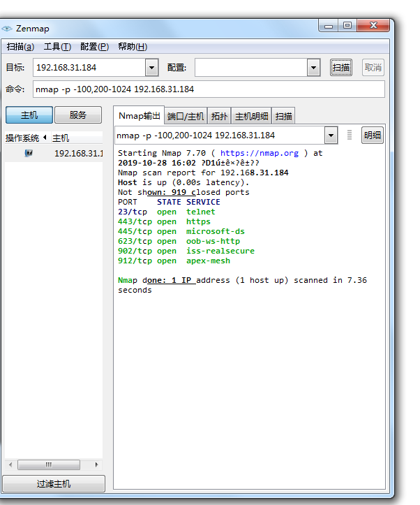
Task: Click the 取消 cancel button
Action: click(373, 68)
